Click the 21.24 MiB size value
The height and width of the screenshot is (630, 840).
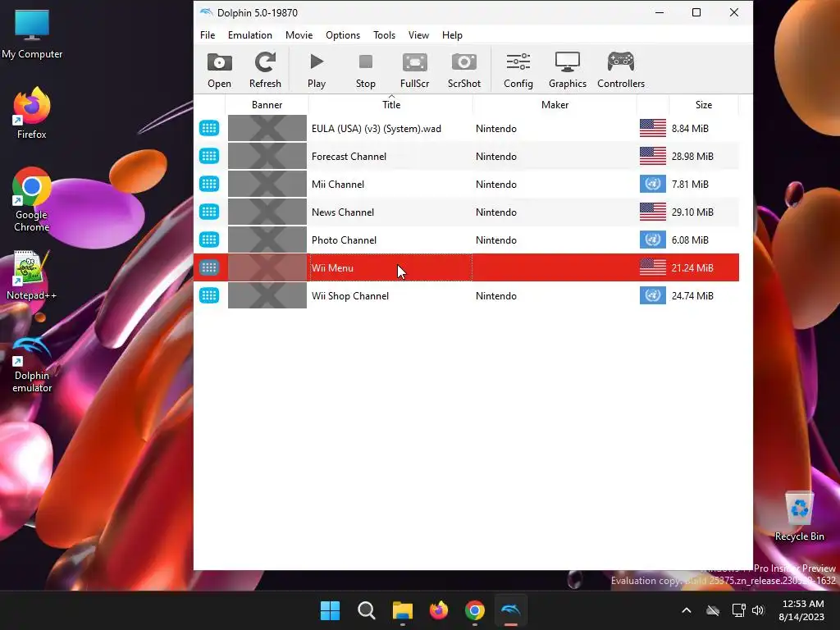tap(692, 268)
